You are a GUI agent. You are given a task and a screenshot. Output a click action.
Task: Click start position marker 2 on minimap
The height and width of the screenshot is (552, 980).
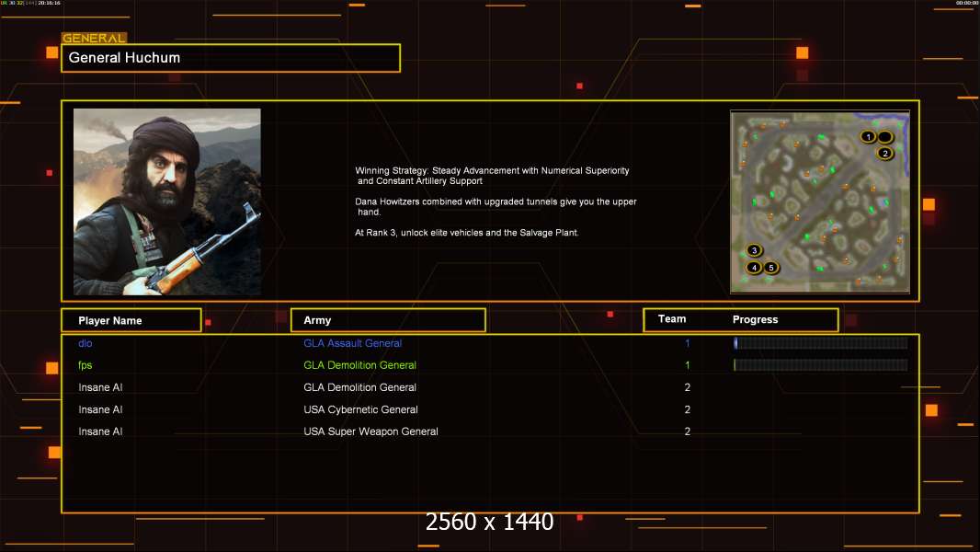[885, 153]
